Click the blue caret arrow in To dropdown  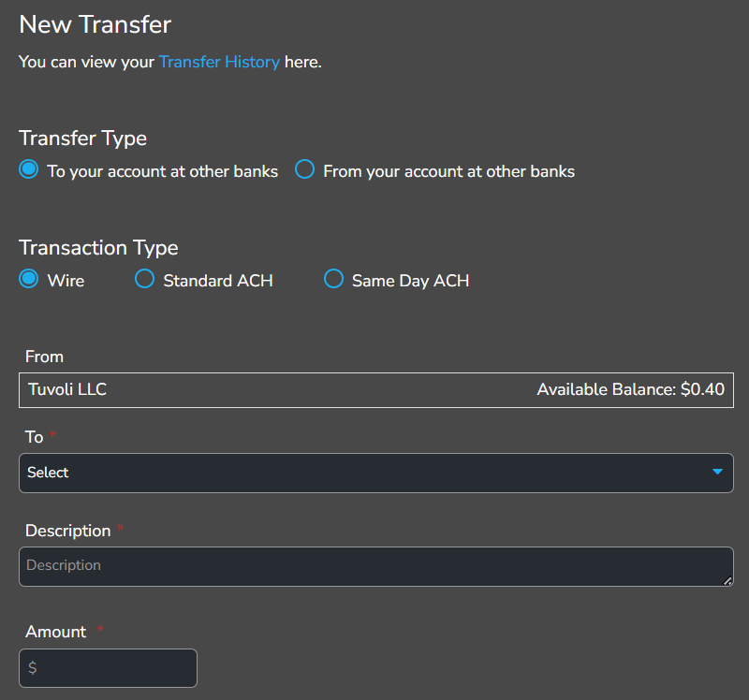717,472
